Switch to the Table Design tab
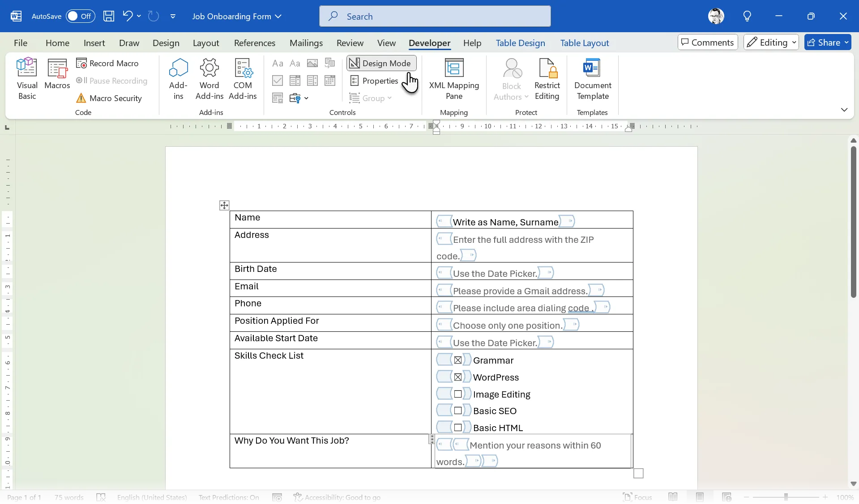Viewport: 859px width, 504px height. tap(520, 42)
